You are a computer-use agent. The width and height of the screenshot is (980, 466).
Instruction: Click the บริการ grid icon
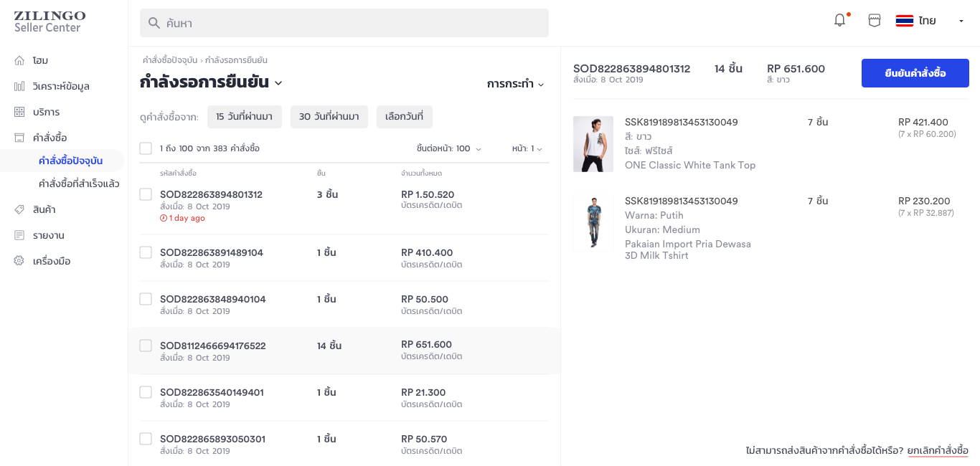coord(19,113)
